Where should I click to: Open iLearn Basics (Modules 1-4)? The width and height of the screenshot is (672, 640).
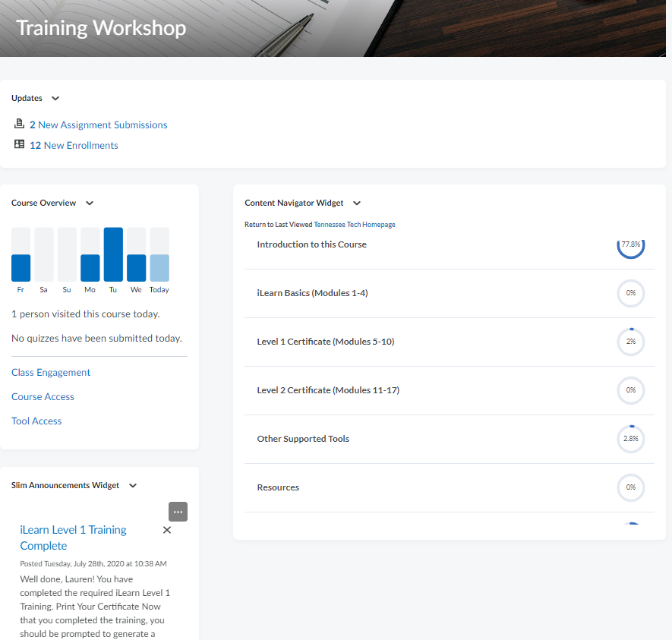(312, 293)
